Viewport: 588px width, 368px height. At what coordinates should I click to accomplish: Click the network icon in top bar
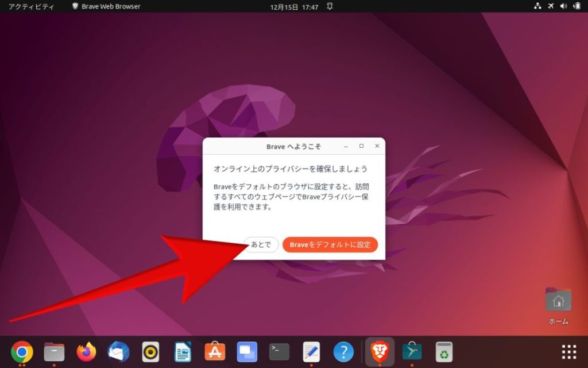pyautogui.click(x=537, y=6)
